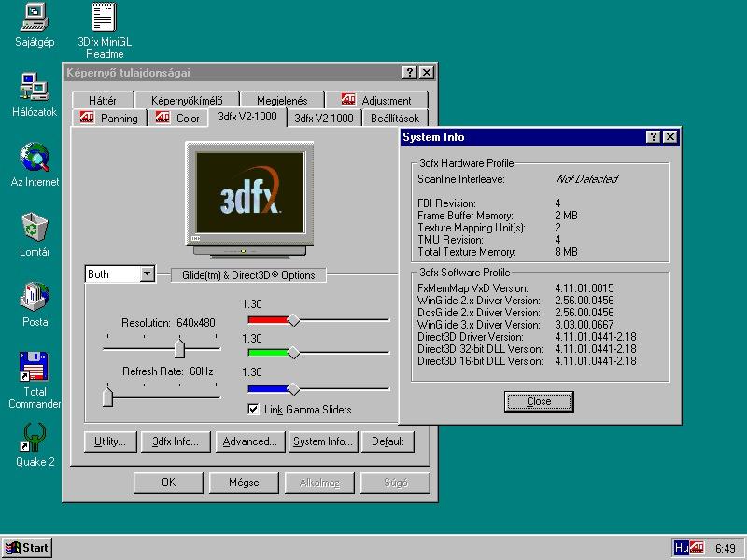This screenshot has width=747, height=560.
Task: Click the Glide(tm) & Direct3D Options label
Action: 248,274
